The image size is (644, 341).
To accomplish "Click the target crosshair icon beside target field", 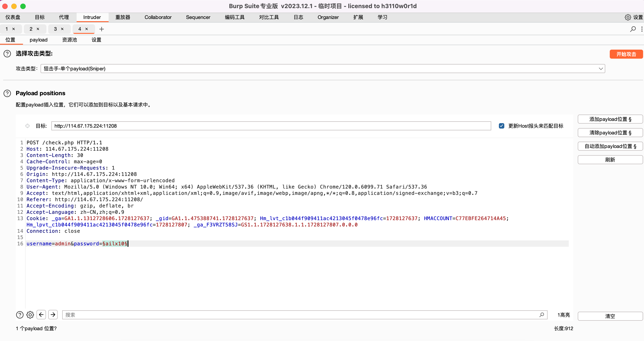I will click(x=27, y=126).
